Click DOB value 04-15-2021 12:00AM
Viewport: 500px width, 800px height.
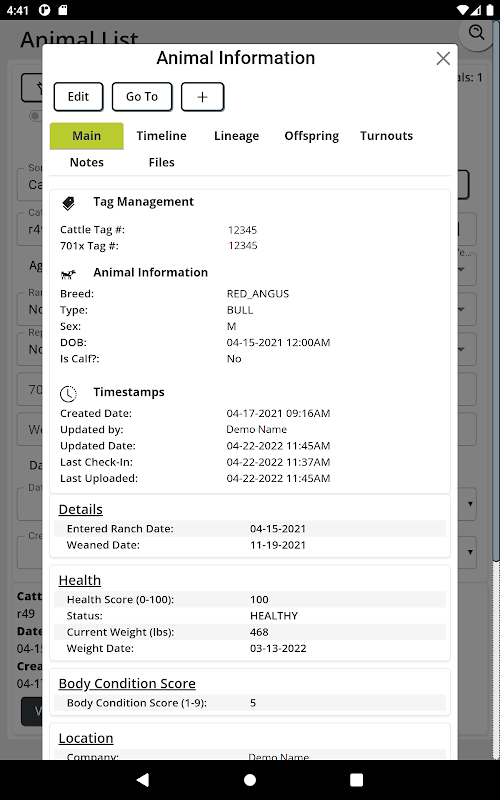tap(278, 342)
